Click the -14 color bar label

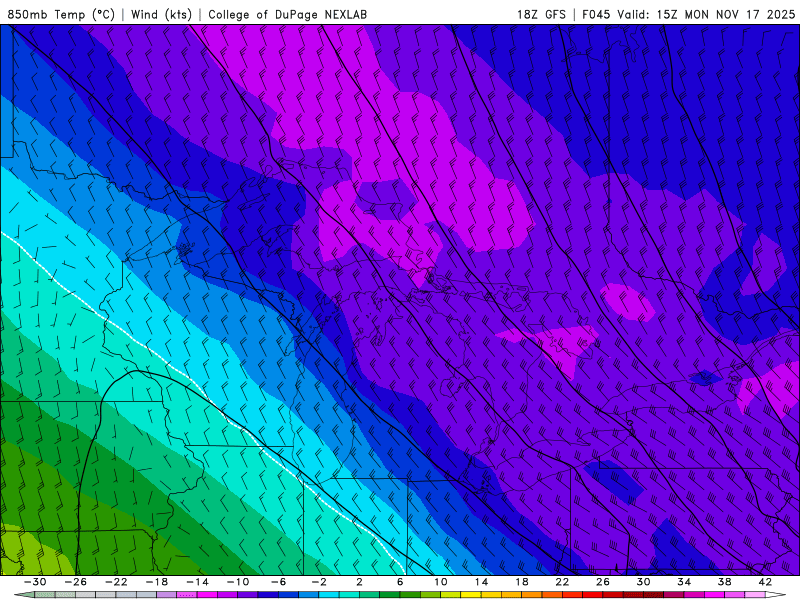pyautogui.click(x=197, y=582)
